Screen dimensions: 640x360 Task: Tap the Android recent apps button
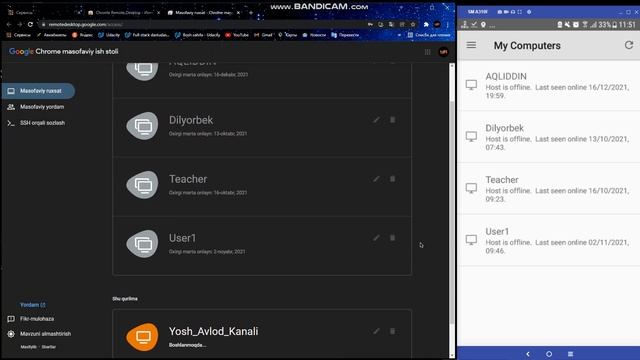click(570, 354)
